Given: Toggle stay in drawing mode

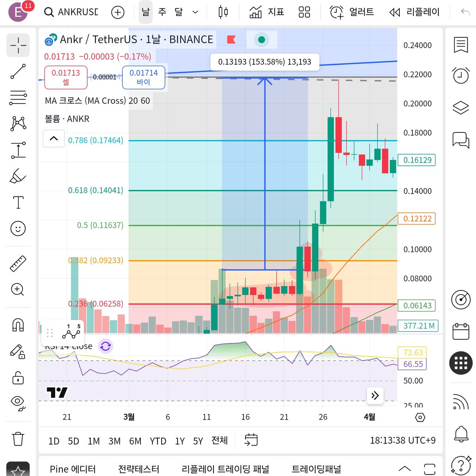Looking at the screenshot, I should click(18, 351).
